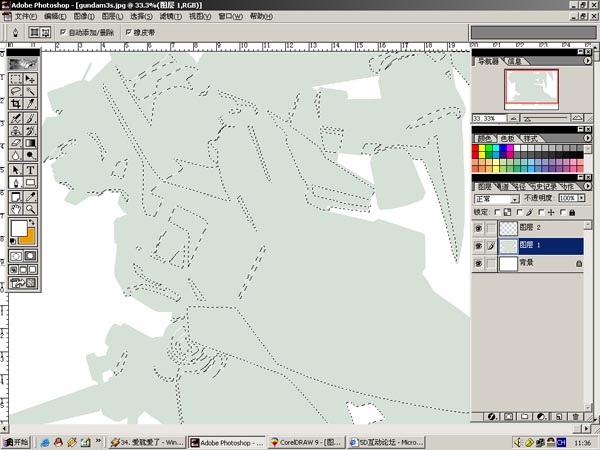Screen dimensions: 600x450
Task: Select the Hand tool
Action: (16, 209)
